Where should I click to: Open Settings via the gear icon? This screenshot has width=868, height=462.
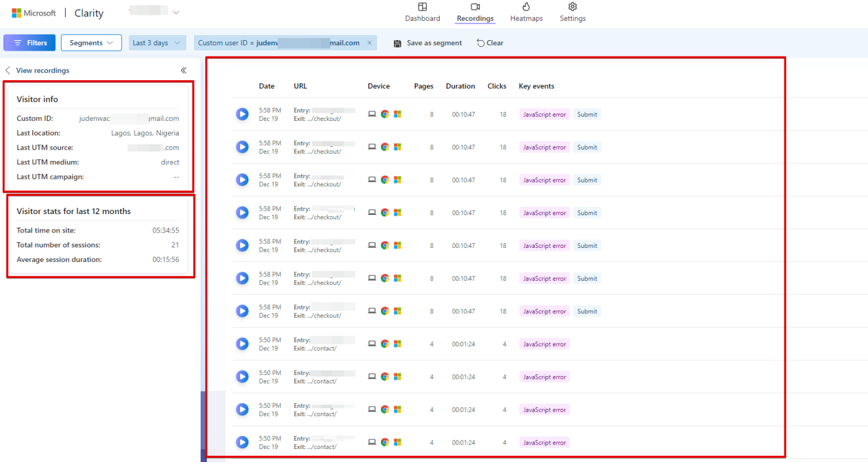pos(572,6)
